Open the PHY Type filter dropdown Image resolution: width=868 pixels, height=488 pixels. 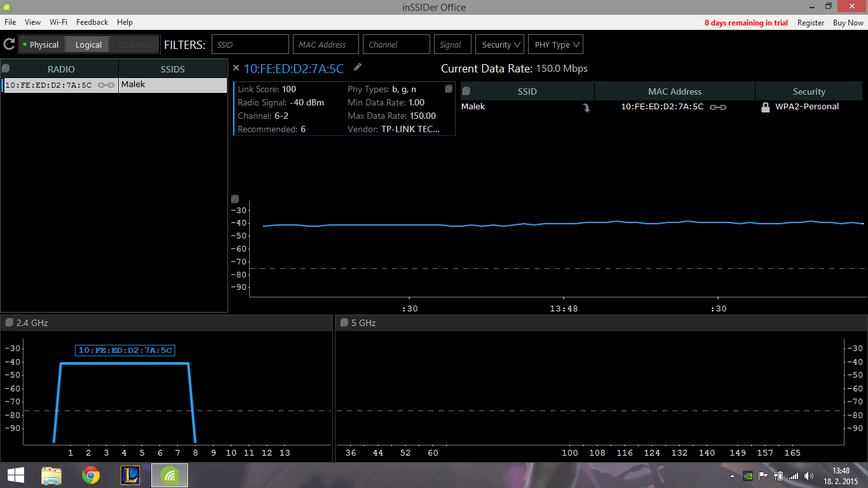[x=555, y=44]
